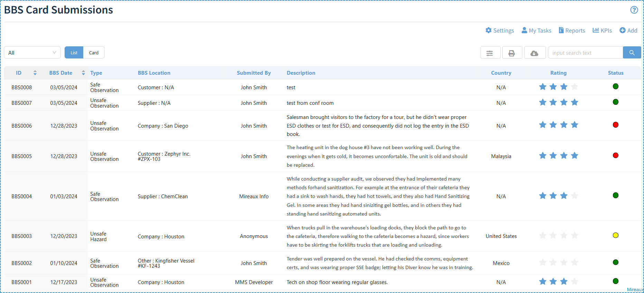Click green status dot for BBS0001
This screenshot has width=644, height=293.
coord(616,281)
